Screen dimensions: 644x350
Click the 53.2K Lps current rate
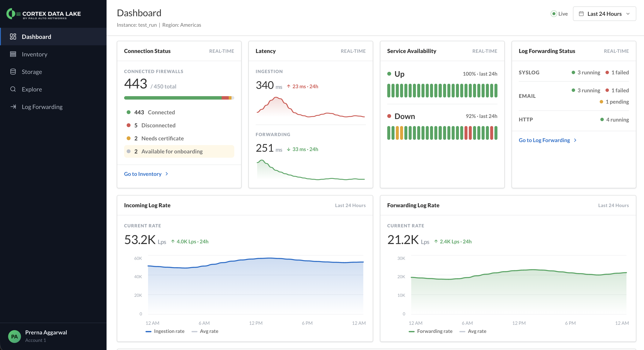click(x=145, y=240)
